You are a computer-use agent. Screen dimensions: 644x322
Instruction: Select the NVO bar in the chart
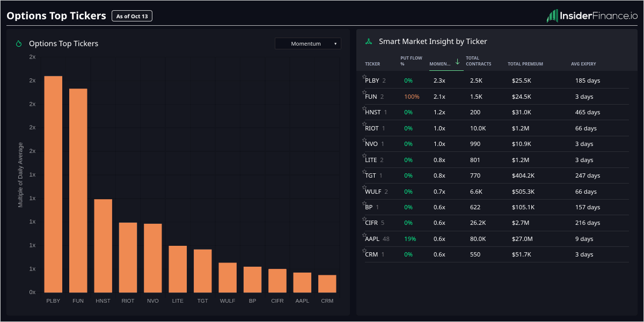pyautogui.click(x=153, y=258)
